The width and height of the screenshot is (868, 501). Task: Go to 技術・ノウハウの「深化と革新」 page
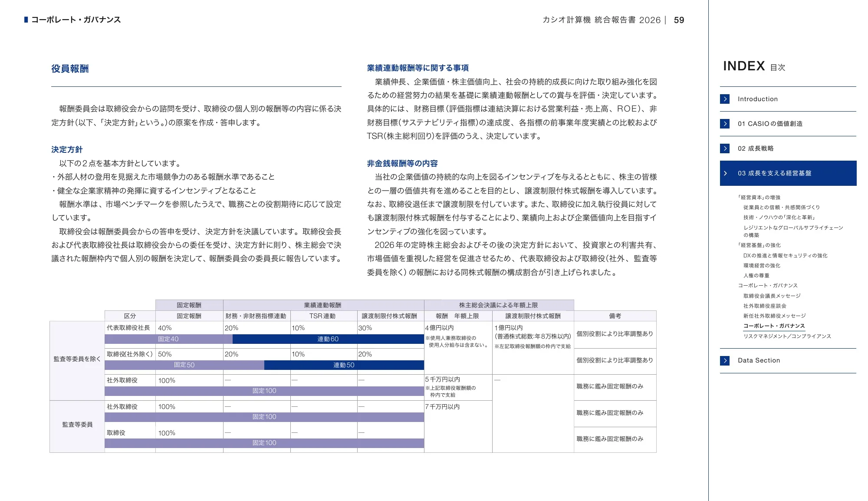click(779, 218)
